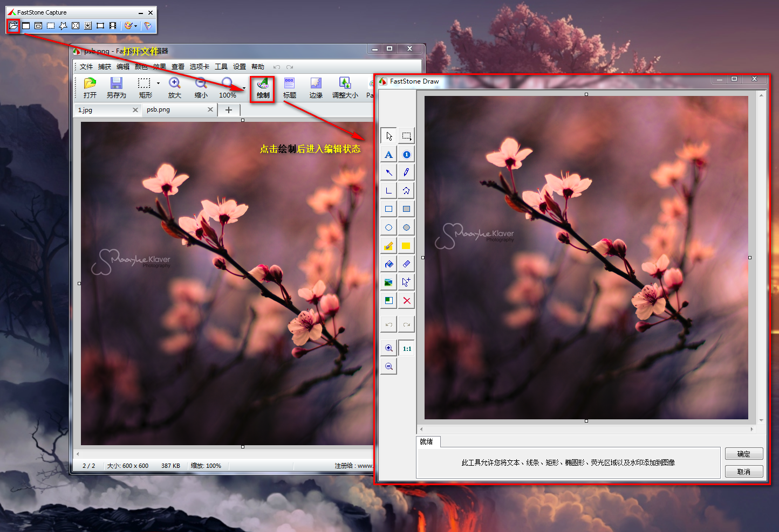Viewport: 779px width, 532px height.
Task: Select the pencil freehand tool
Action: 406,172
